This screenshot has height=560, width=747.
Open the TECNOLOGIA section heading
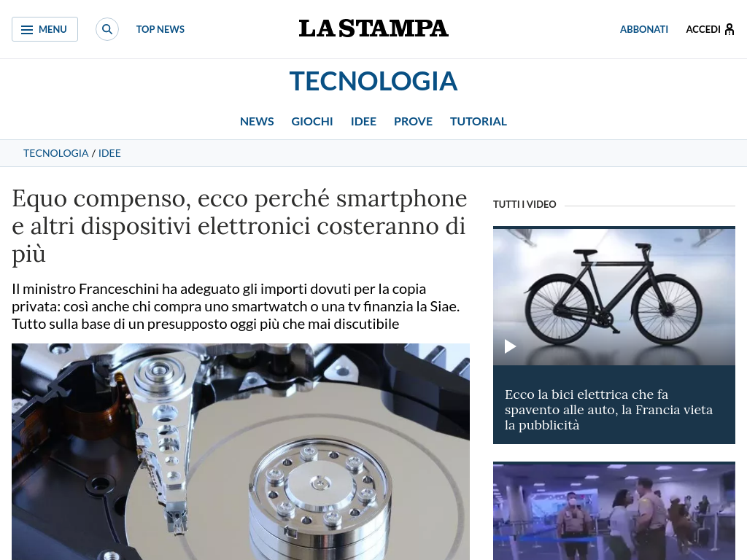(x=373, y=81)
